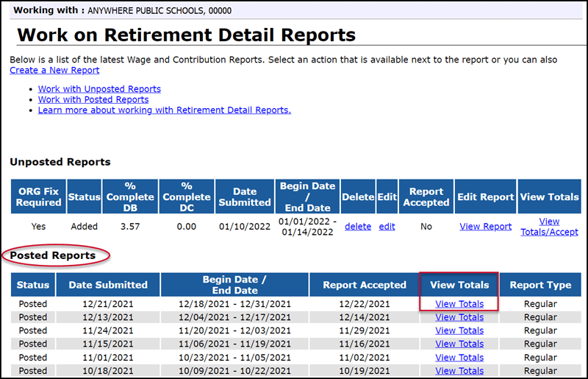Viewport: 588px width, 379px height.
Task: View Totals for report submitted 12/21/2021
Action: click(459, 304)
